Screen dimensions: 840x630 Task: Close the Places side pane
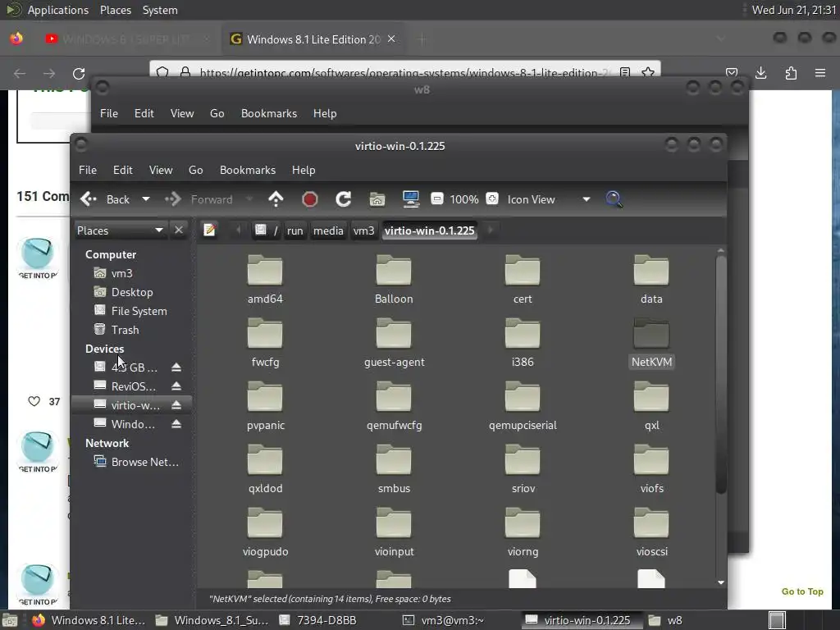point(179,230)
